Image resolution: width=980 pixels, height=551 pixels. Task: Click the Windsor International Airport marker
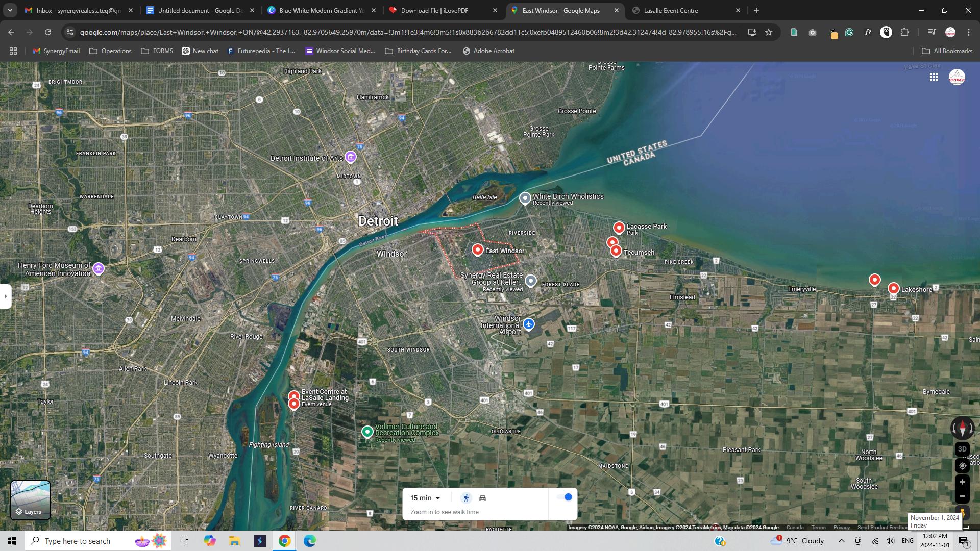pos(529,324)
